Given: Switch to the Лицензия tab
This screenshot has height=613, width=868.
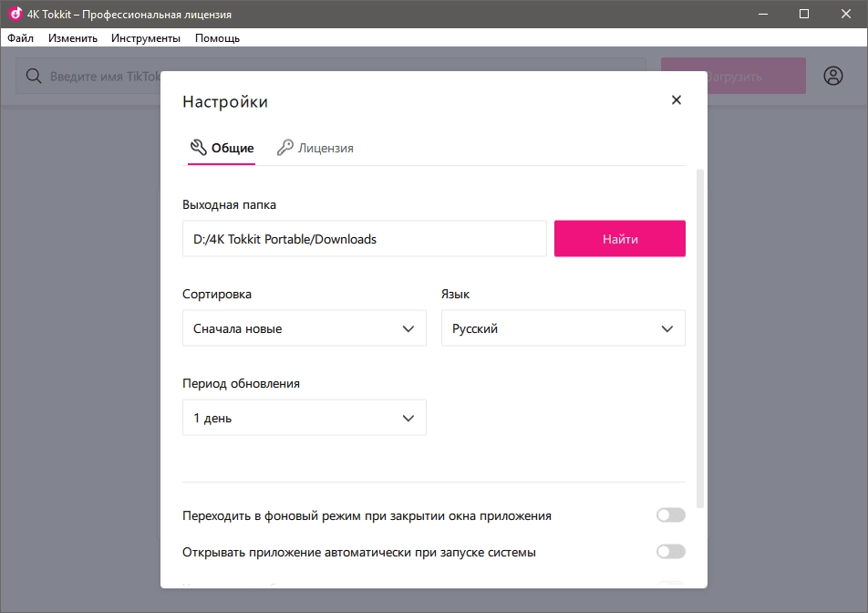Looking at the screenshot, I should [315, 148].
